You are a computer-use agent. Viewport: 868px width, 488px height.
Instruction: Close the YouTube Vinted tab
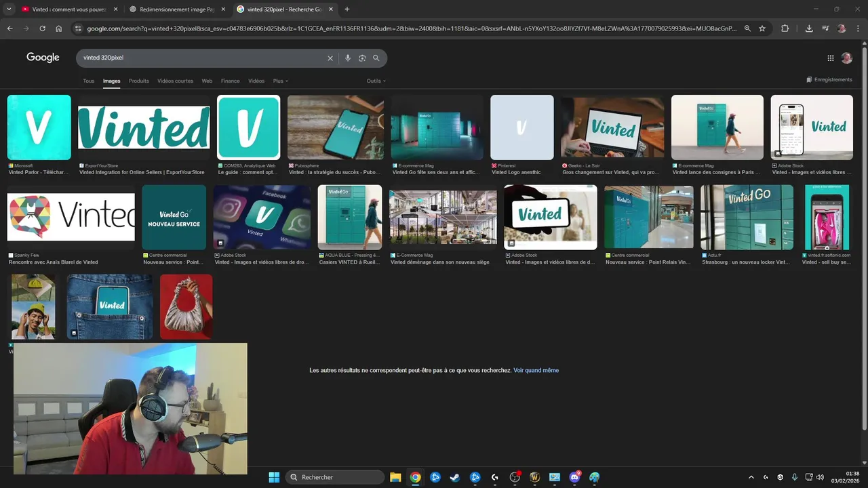pyautogui.click(x=115, y=9)
